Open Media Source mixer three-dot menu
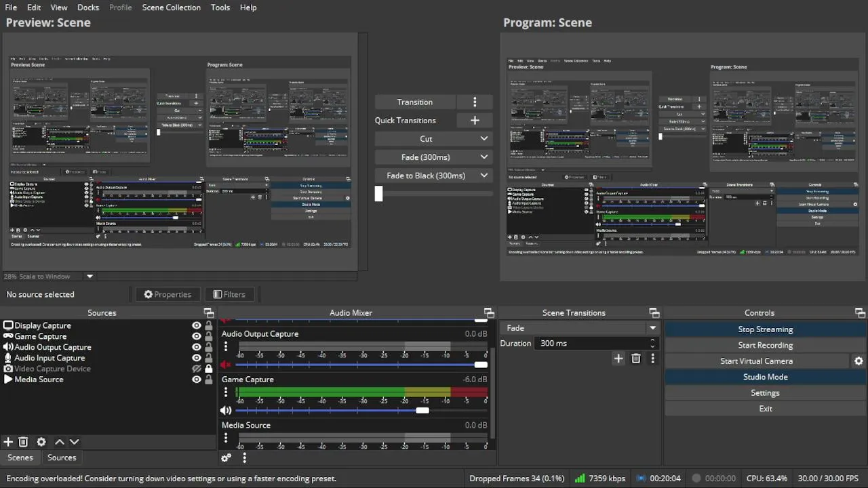The image size is (868, 488). 226,438
